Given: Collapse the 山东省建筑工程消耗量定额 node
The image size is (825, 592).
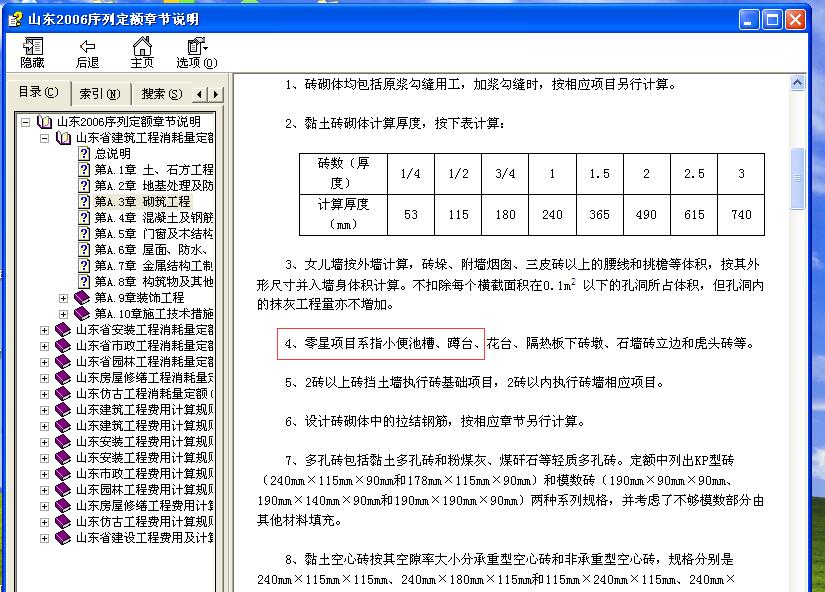Looking at the screenshot, I should pyautogui.click(x=44, y=138).
